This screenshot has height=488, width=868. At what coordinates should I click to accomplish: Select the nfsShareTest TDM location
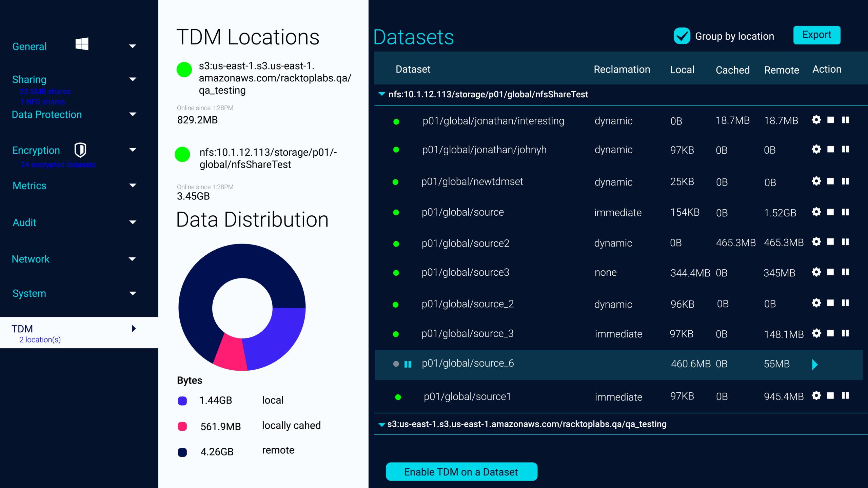268,158
